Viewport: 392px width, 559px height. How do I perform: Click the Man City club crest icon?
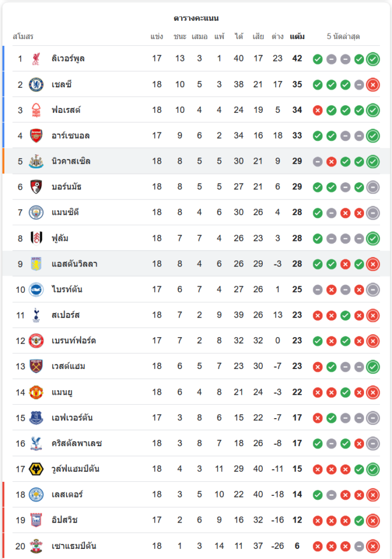pos(36,212)
